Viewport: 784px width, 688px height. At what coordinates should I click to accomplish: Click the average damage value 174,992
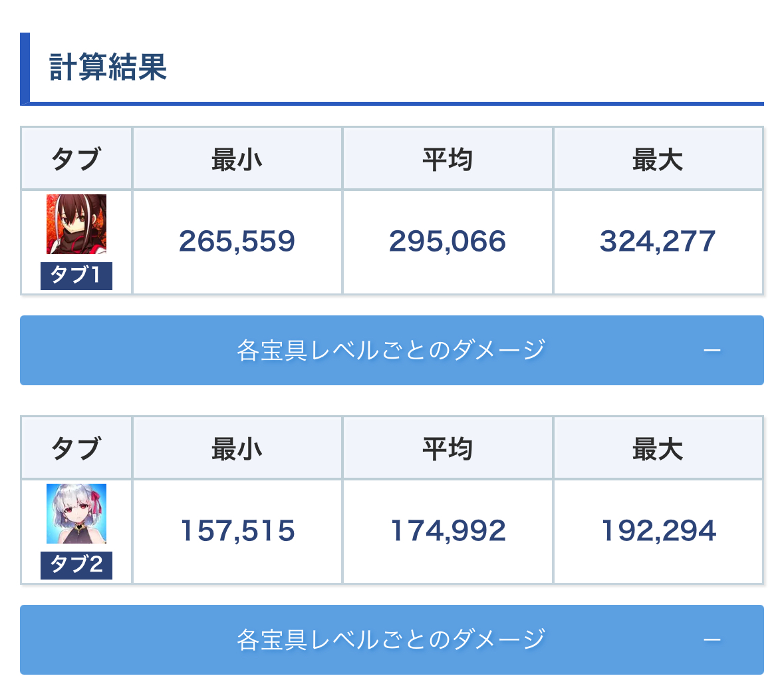(448, 531)
